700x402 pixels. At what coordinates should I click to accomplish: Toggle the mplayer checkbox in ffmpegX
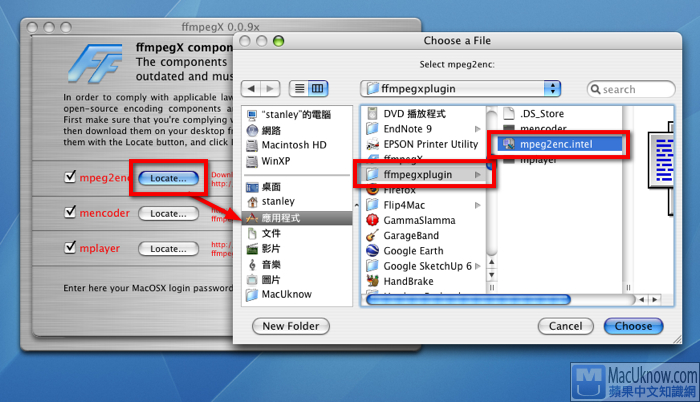70,247
